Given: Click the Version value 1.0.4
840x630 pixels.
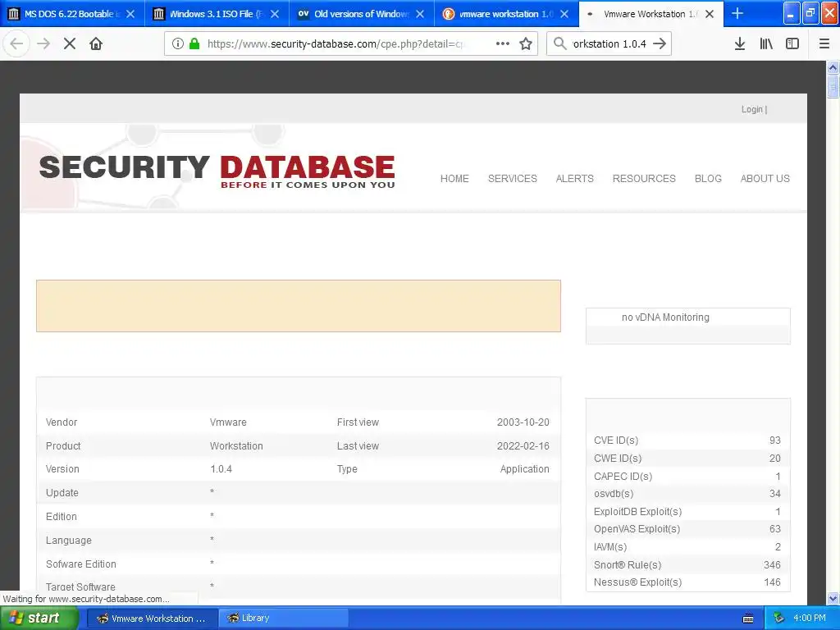Looking at the screenshot, I should 221,468.
